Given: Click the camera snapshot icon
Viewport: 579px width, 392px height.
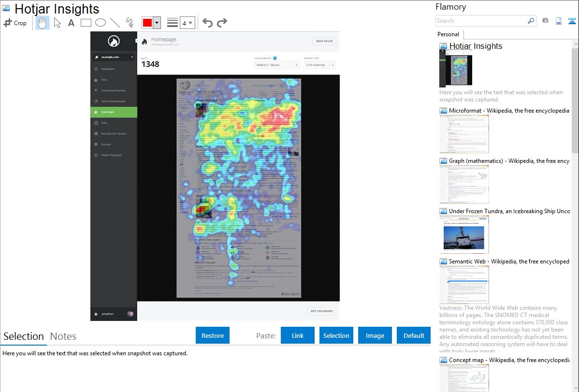Looking at the screenshot, I should 545,21.
